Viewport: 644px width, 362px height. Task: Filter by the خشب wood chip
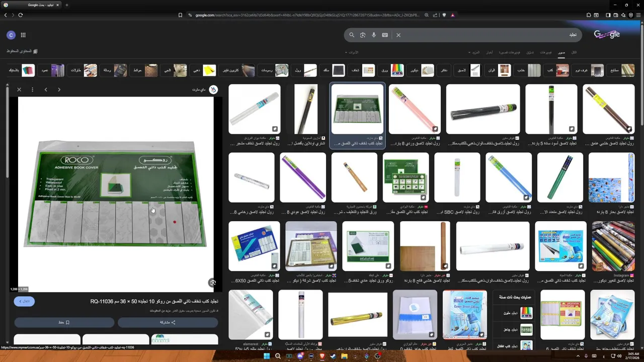tap(528, 70)
